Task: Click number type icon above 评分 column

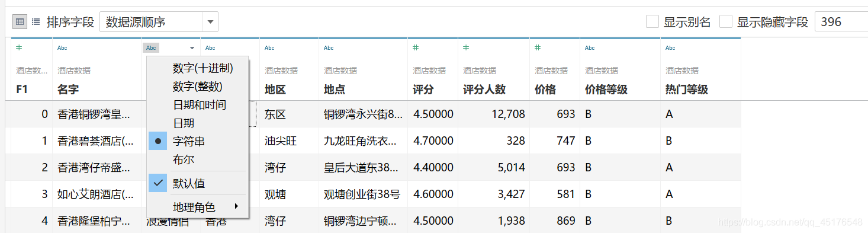Action: [x=416, y=47]
